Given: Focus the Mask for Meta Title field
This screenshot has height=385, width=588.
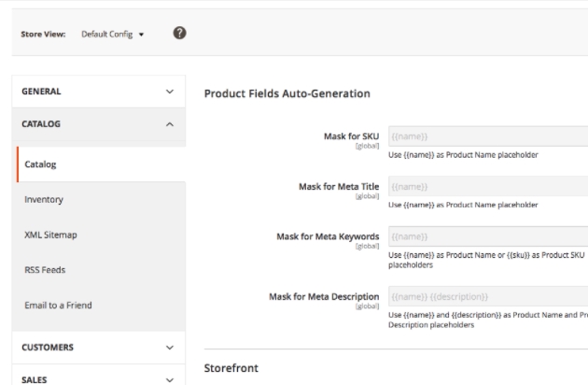Looking at the screenshot, I should (x=486, y=187).
